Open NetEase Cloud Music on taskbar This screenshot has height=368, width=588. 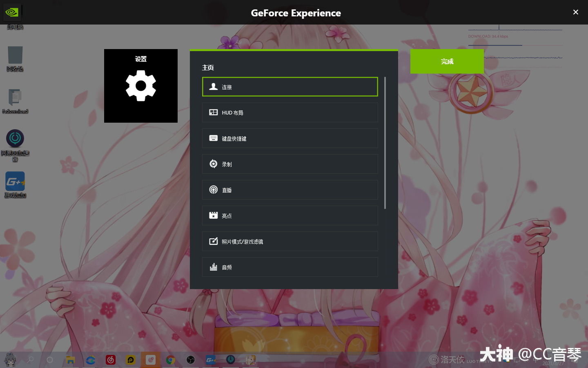pyautogui.click(x=111, y=360)
